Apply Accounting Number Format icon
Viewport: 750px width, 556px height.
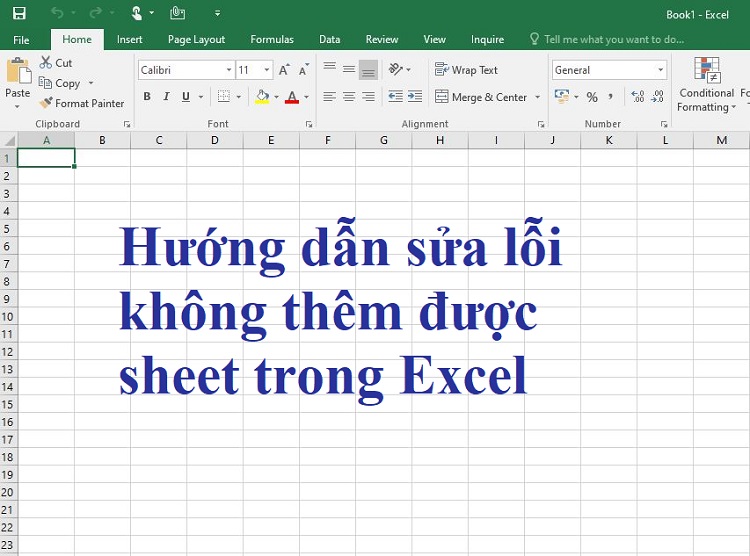562,97
